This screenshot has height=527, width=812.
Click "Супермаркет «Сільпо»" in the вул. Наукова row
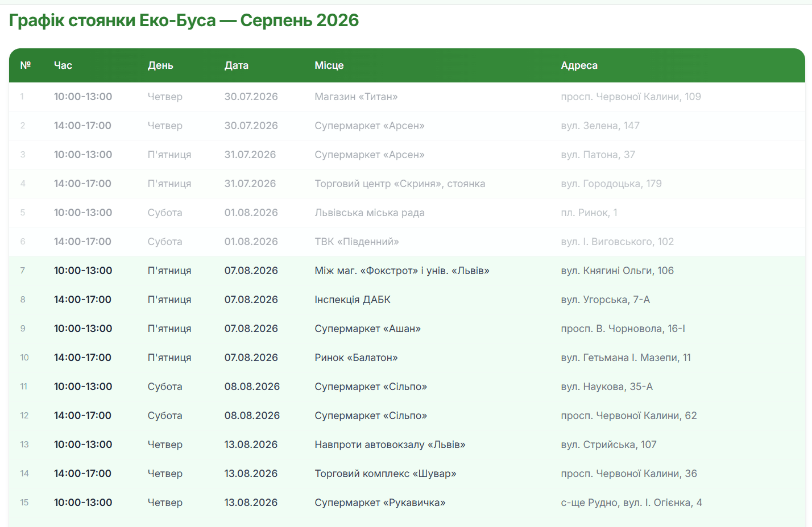tap(371, 387)
